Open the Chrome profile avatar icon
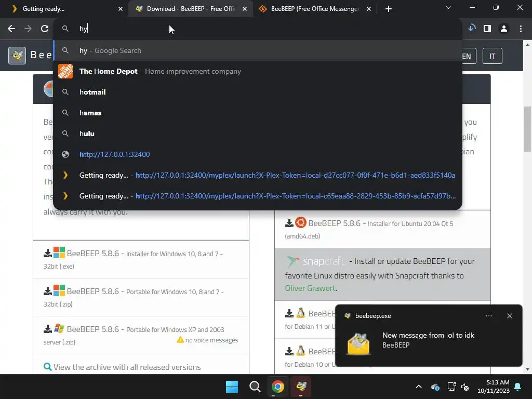Viewport: 532px width, 399px height. [504, 29]
